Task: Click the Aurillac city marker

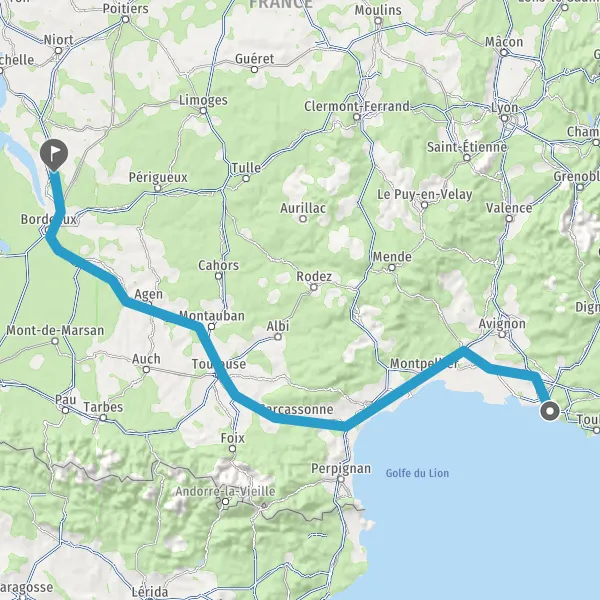Action: point(303,219)
